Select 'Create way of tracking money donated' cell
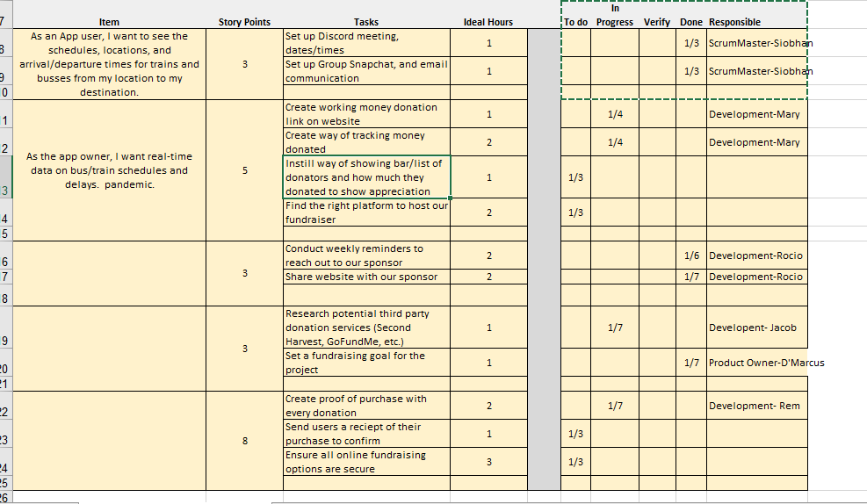Image resolution: width=867 pixels, height=504 pixels. [366, 142]
